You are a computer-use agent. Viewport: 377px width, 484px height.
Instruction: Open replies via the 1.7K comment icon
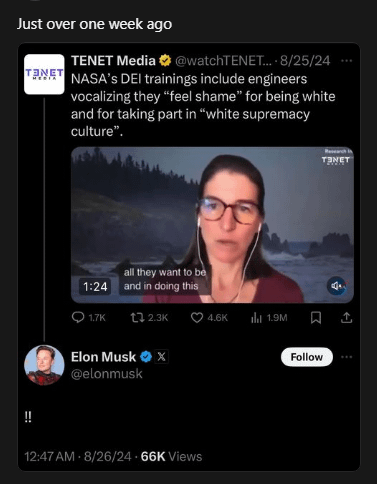[x=78, y=317]
